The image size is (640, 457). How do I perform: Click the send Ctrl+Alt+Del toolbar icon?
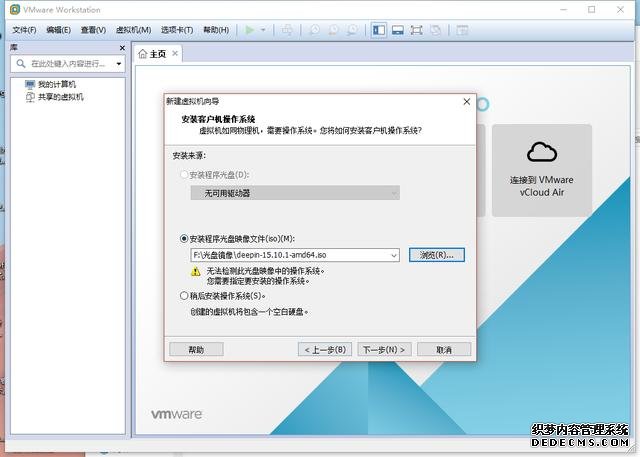[287, 30]
